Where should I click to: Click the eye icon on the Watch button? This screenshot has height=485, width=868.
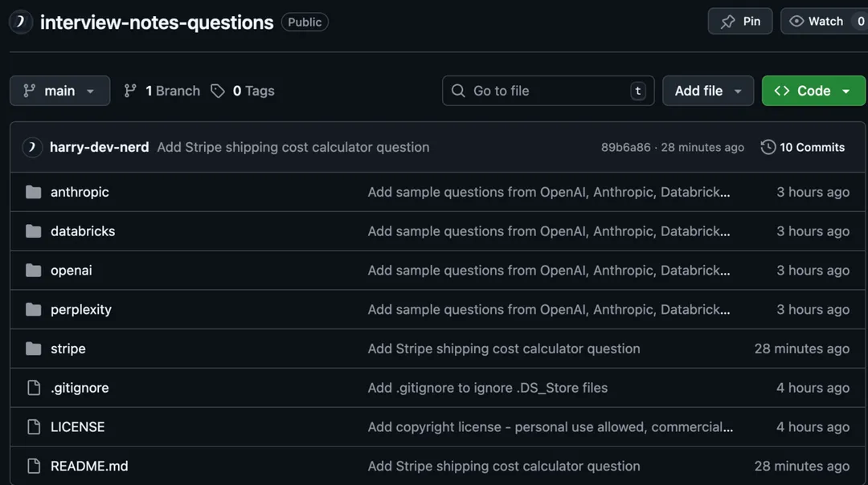click(x=796, y=21)
